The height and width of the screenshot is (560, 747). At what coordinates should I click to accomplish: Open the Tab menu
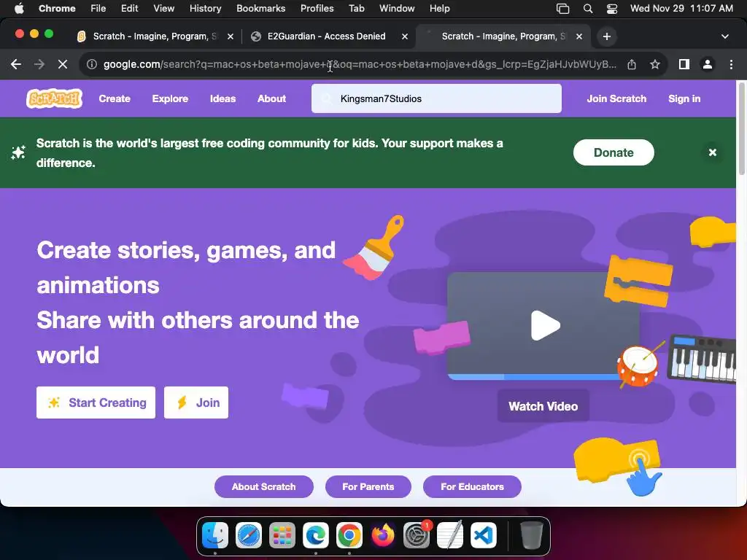tap(356, 8)
